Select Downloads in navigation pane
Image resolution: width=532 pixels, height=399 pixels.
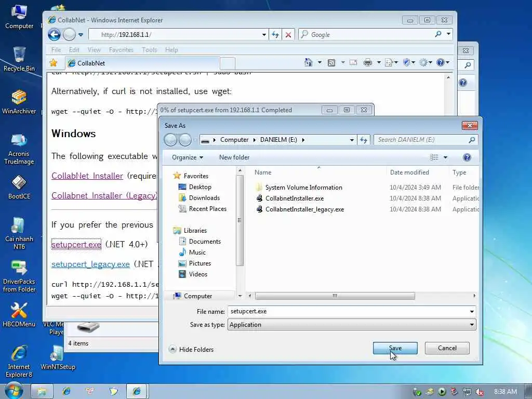[204, 198]
